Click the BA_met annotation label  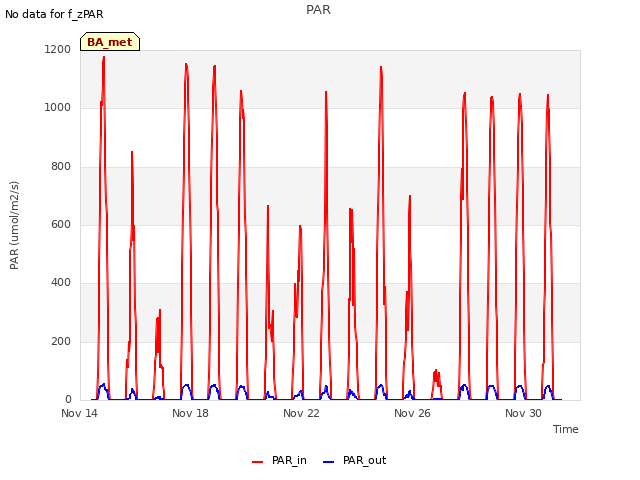pos(110,42)
